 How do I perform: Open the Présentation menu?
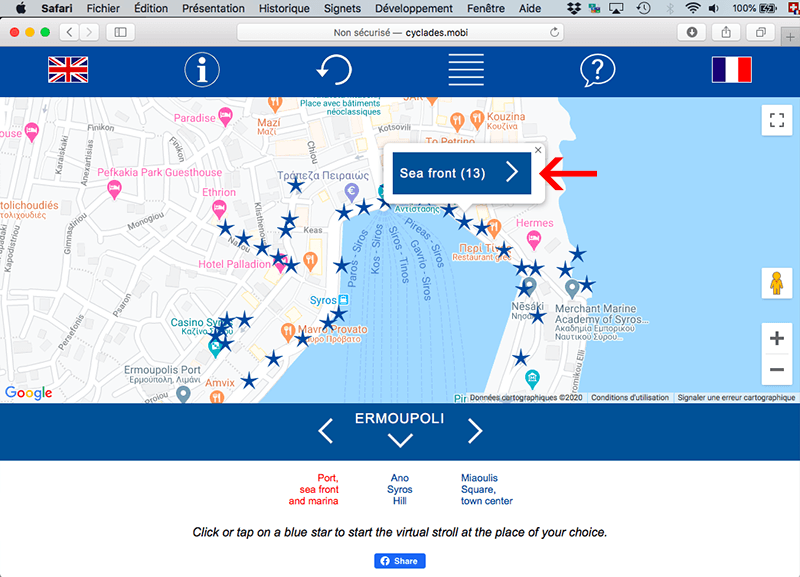[213, 8]
